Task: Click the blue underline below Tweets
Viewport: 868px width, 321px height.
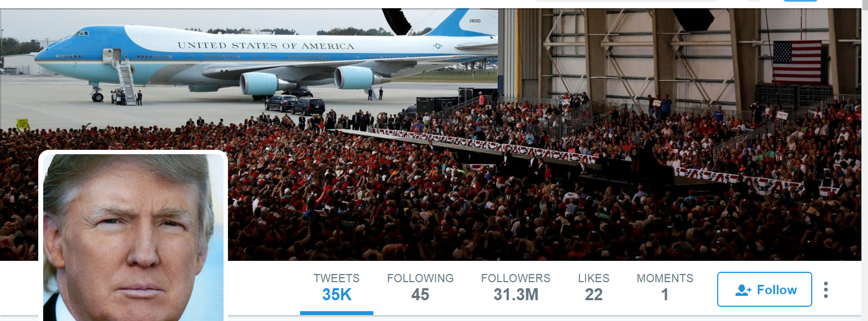Action: coord(337,313)
